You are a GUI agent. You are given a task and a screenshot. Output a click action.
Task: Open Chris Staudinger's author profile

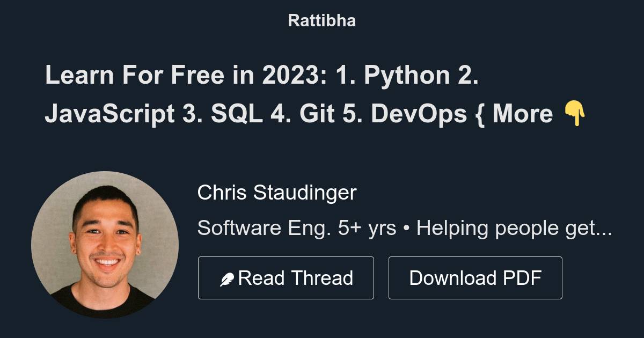coord(277,192)
